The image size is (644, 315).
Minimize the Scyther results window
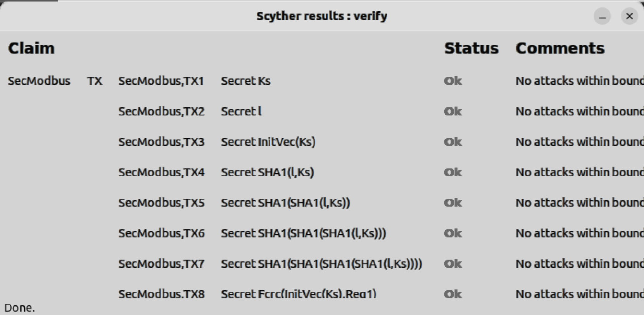[x=602, y=17]
